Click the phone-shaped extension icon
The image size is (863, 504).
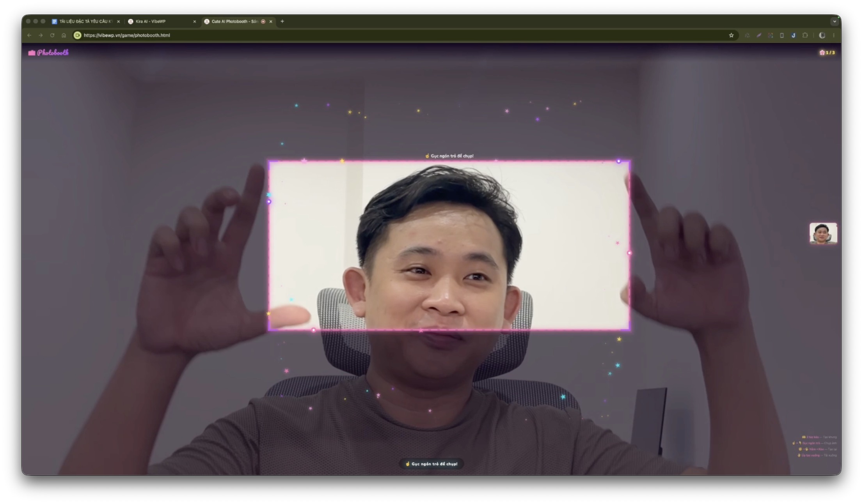point(782,35)
